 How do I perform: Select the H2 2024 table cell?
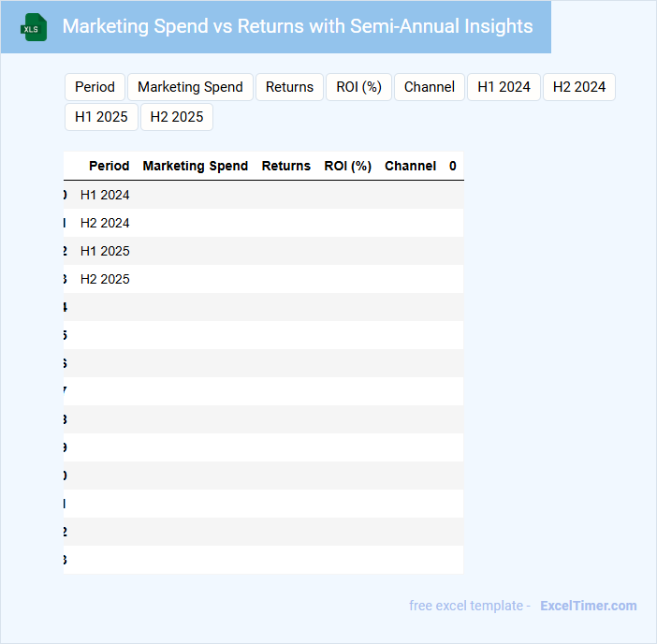click(105, 223)
